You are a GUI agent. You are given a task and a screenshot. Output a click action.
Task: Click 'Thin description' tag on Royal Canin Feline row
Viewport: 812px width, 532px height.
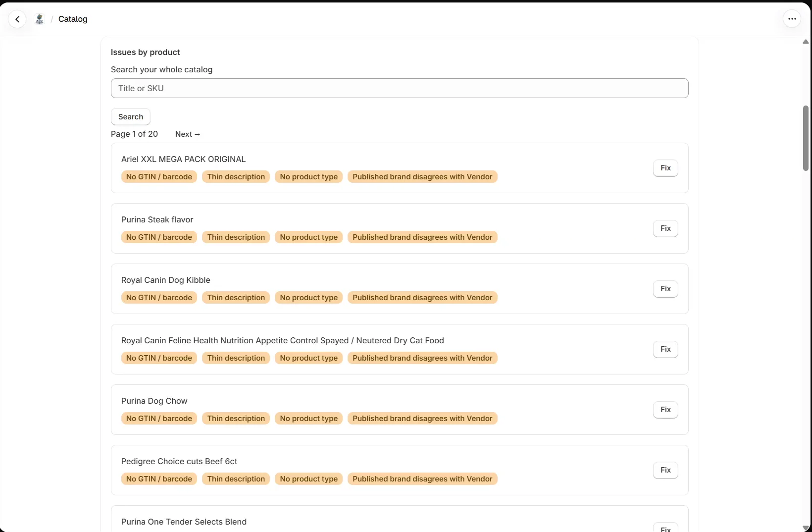236,358
